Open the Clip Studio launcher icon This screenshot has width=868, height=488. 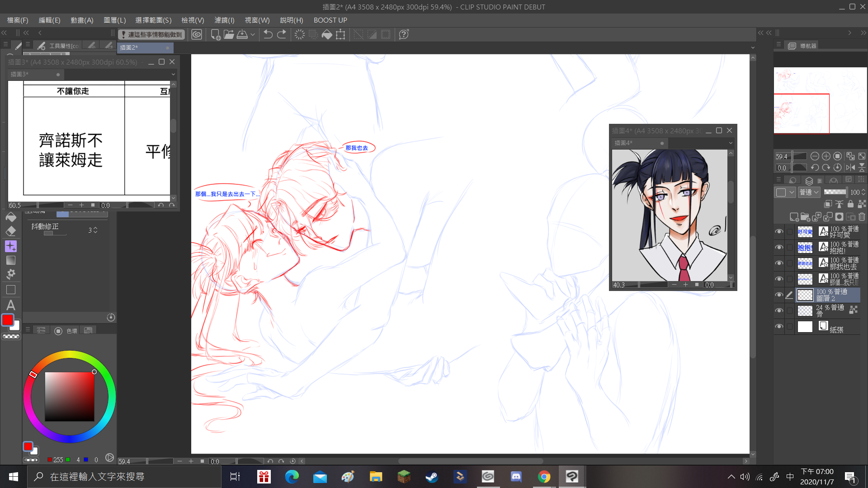coord(197,35)
